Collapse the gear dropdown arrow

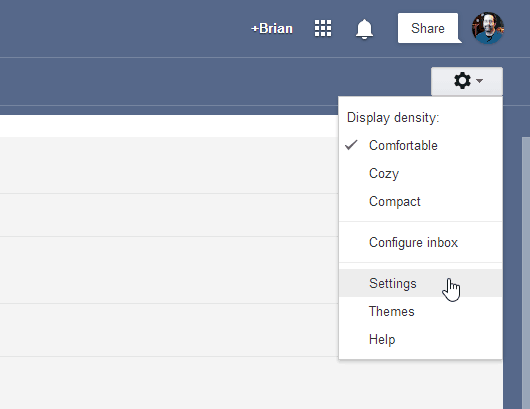[x=479, y=81]
